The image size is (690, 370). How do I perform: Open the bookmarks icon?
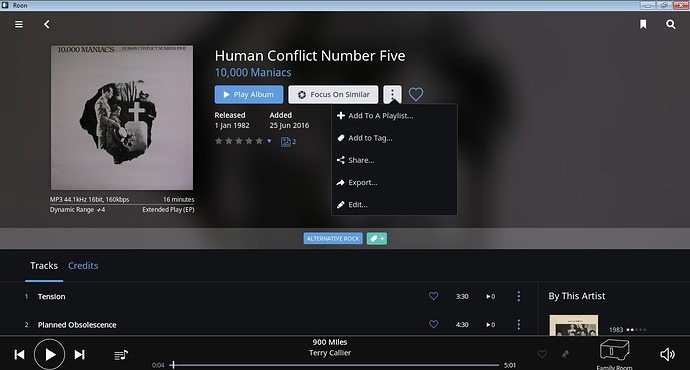[643, 24]
